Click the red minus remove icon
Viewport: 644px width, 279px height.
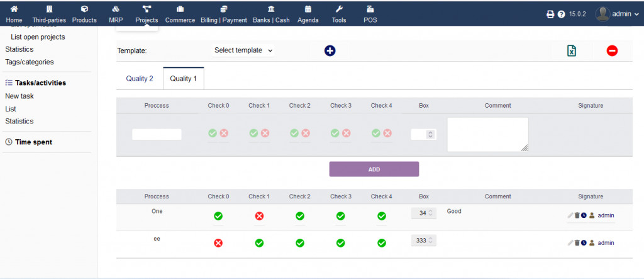612,50
